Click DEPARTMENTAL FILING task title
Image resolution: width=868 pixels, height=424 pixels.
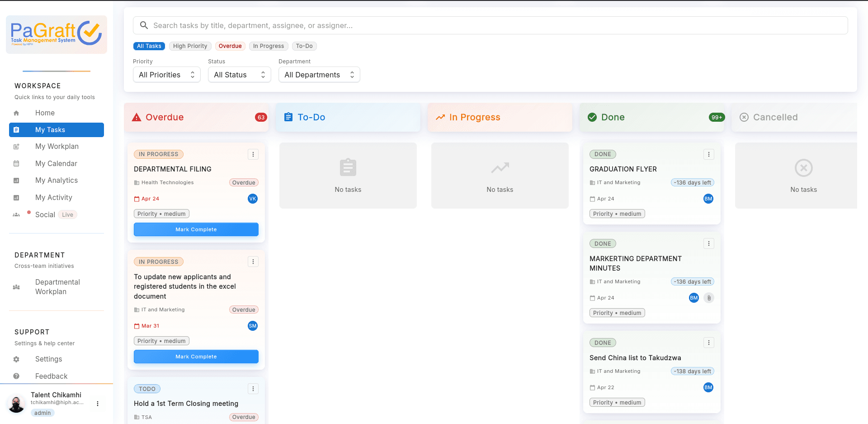(173, 169)
